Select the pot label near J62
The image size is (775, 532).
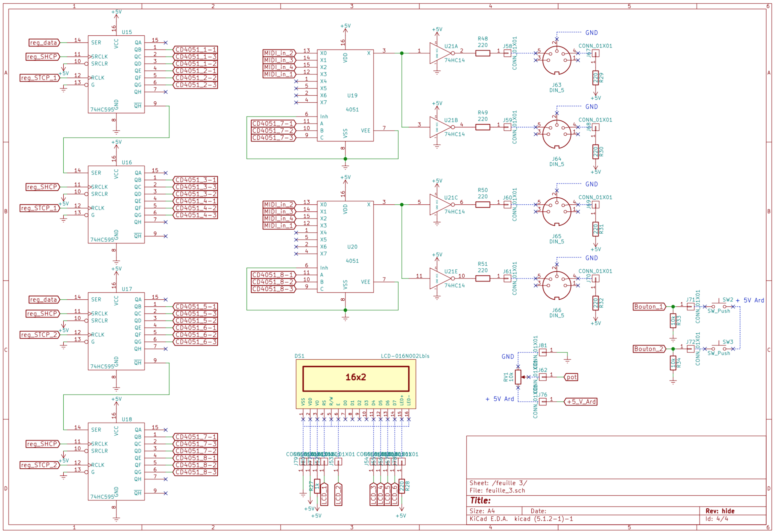click(571, 377)
